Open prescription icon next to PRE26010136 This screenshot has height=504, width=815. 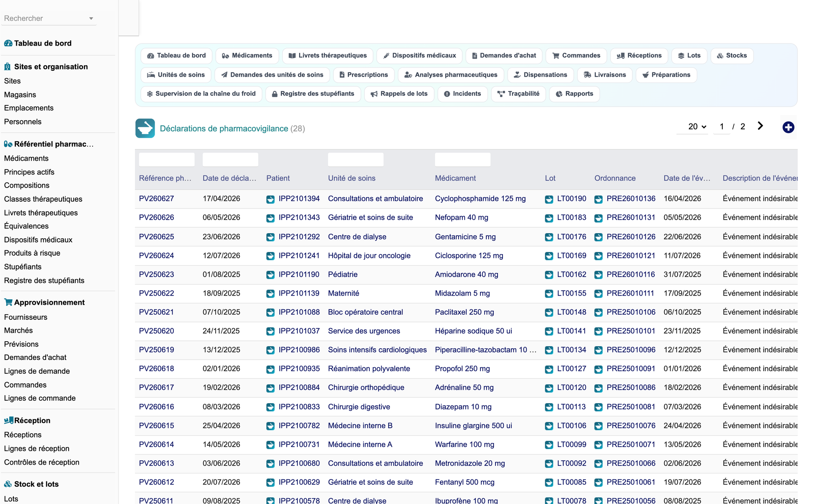coord(598,199)
